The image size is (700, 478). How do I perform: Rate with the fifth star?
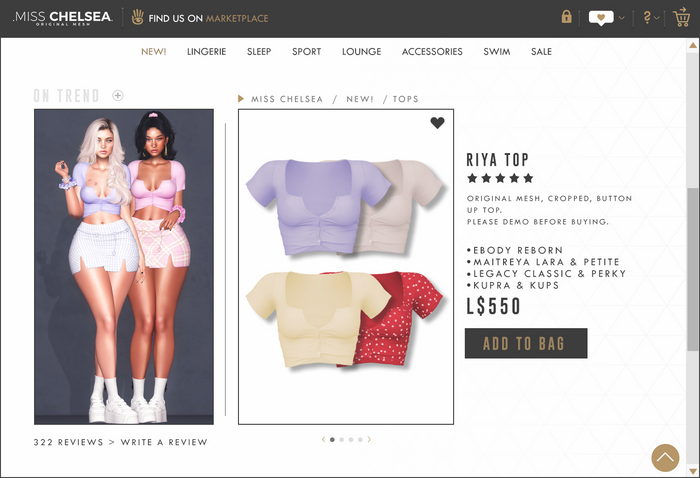[x=528, y=179]
